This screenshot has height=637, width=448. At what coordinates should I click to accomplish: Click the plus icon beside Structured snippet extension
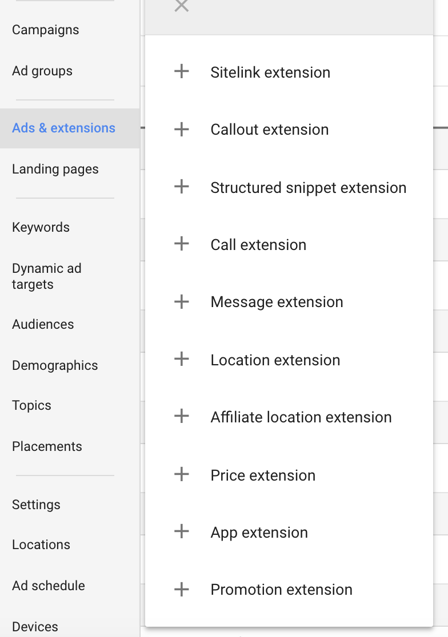182,187
